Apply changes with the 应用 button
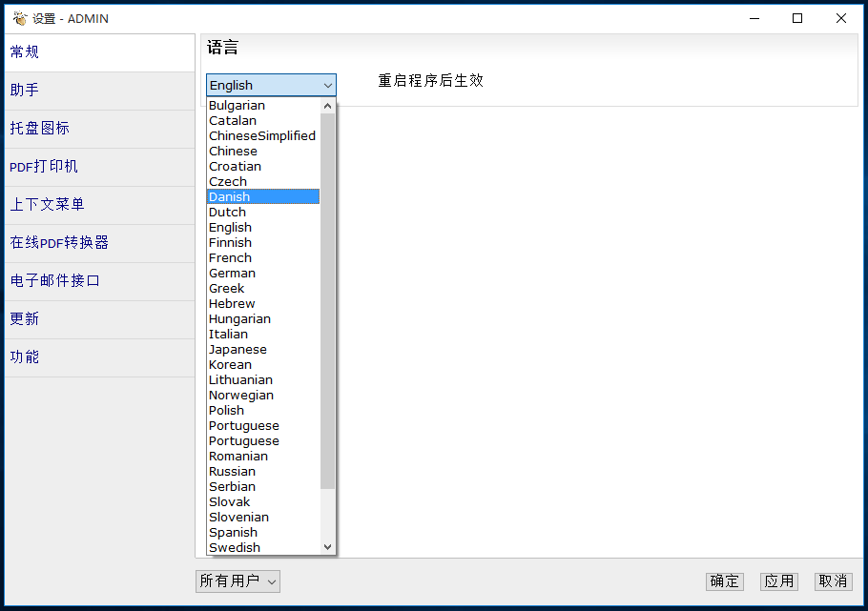This screenshot has width=868, height=611. (x=778, y=580)
